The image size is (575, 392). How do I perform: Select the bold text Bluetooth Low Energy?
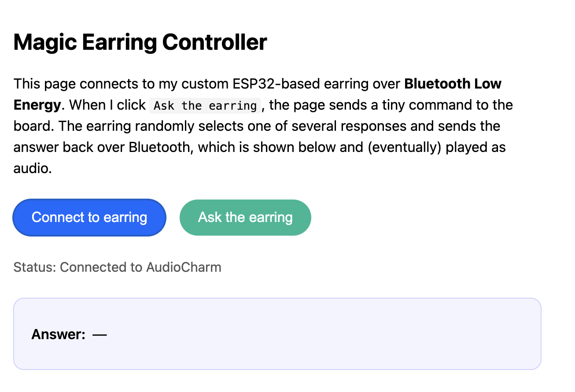tap(452, 84)
